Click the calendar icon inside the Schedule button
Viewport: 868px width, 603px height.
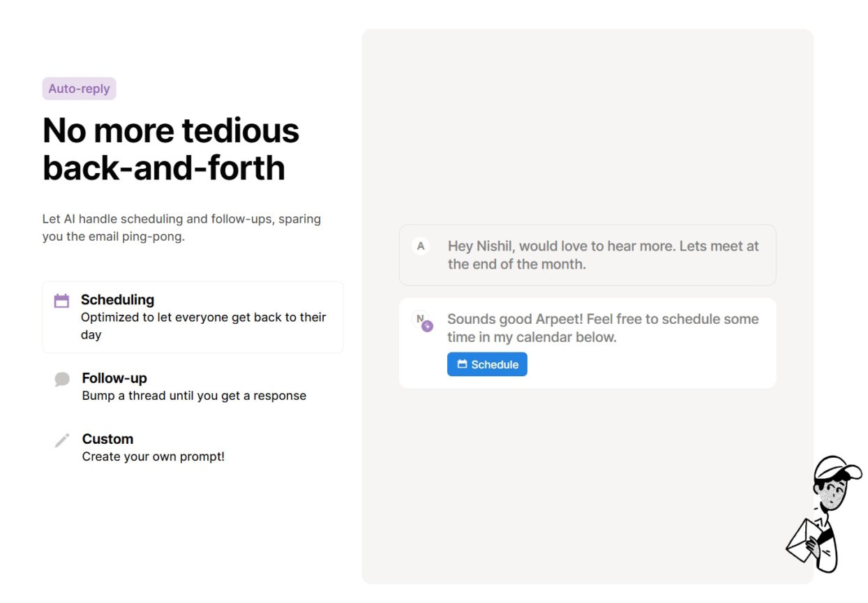(x=462, y=364)
